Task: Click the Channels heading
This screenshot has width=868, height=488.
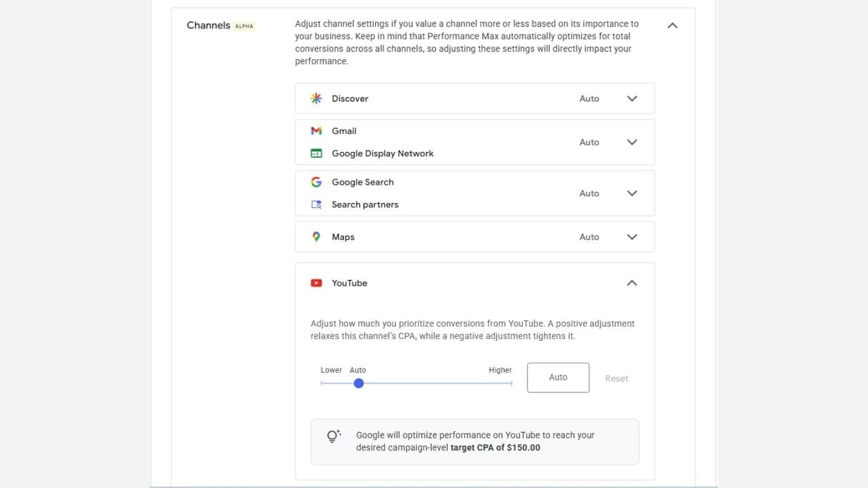Action: [x=208, y=25]
